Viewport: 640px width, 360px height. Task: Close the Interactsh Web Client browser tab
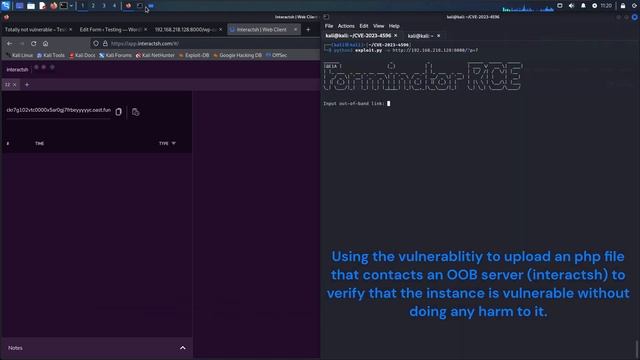coord(296,29)
